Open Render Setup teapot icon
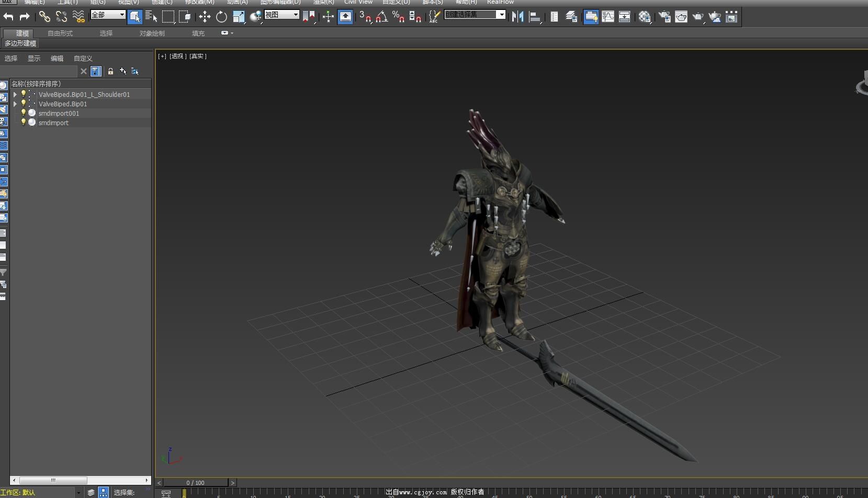 [x=664, y=17]
